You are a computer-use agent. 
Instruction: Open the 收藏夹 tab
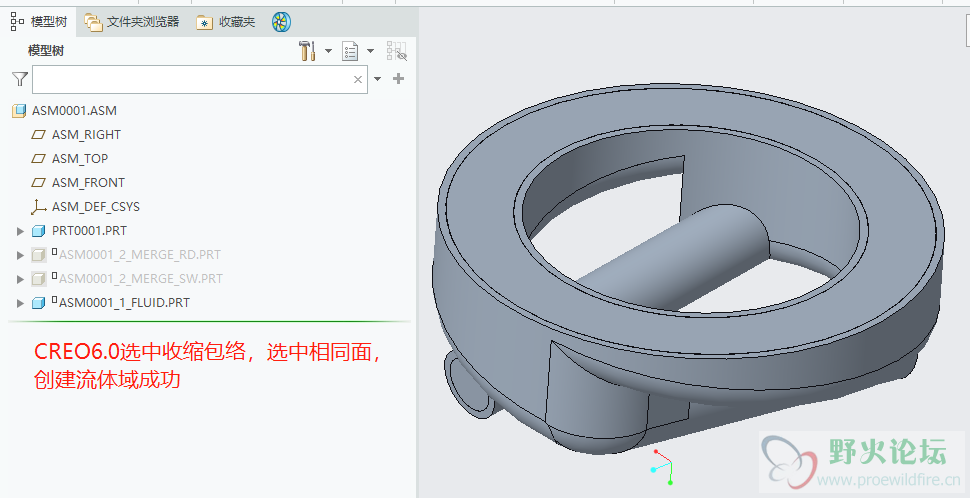[x=226, y=22]
